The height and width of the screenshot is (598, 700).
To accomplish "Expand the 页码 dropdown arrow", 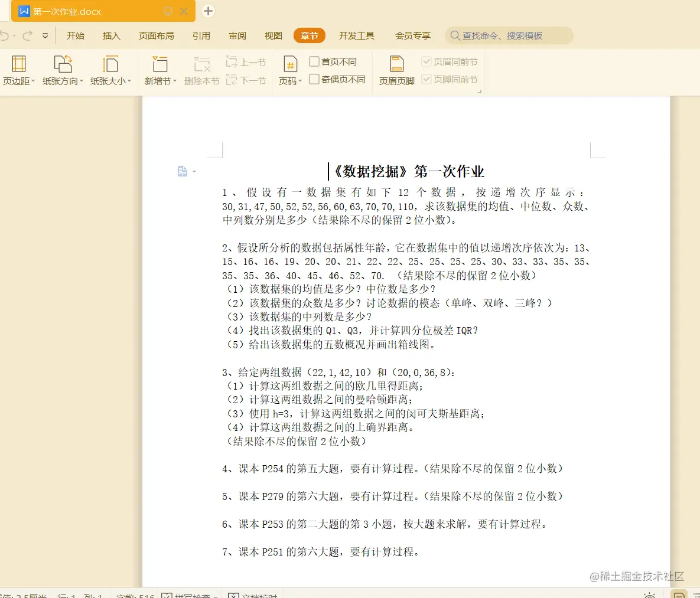I will pyautogui.click(x=300, y=81).
